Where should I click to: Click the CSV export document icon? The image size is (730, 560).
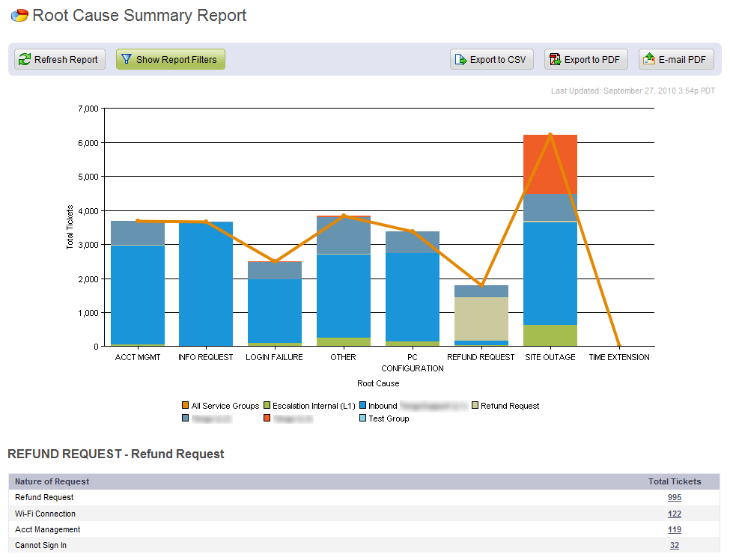coord(460,60)
